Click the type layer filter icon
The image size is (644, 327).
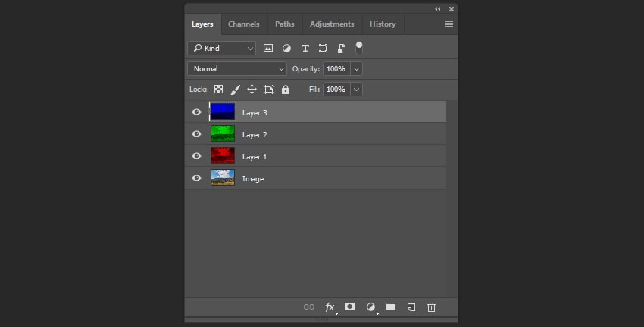(x=305, y=48)
